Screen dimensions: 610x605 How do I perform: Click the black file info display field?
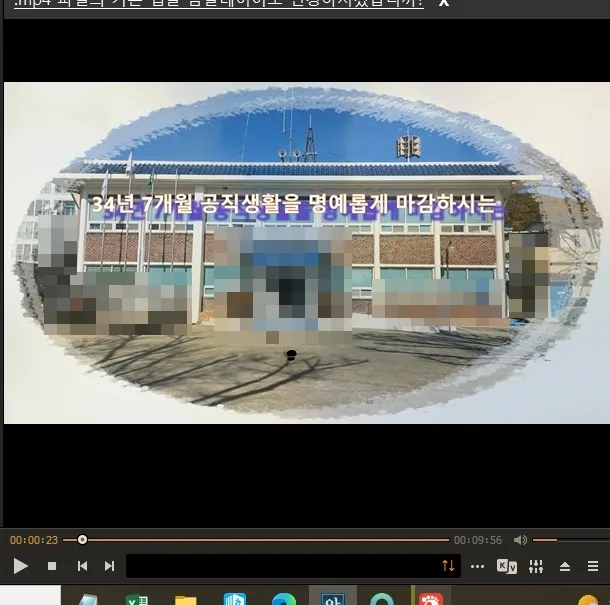293,566
